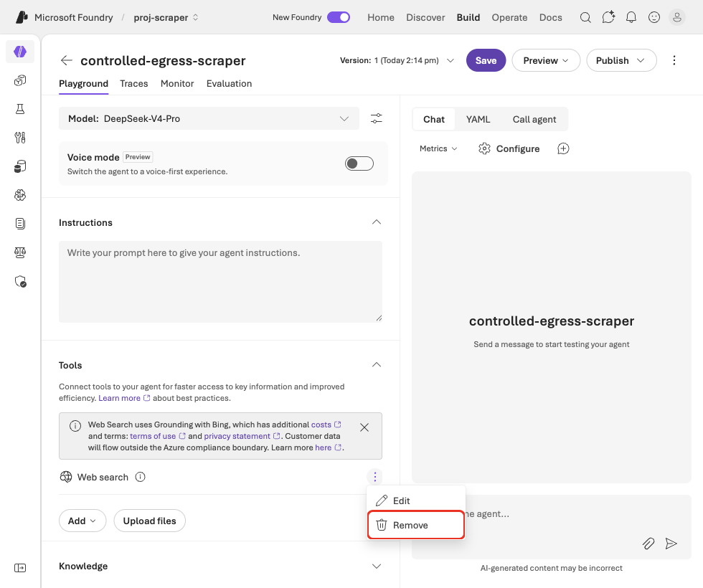Viewport: 703px width, 588px height.
Task: Collapse the Instructions section
Action: click(377, 222)
